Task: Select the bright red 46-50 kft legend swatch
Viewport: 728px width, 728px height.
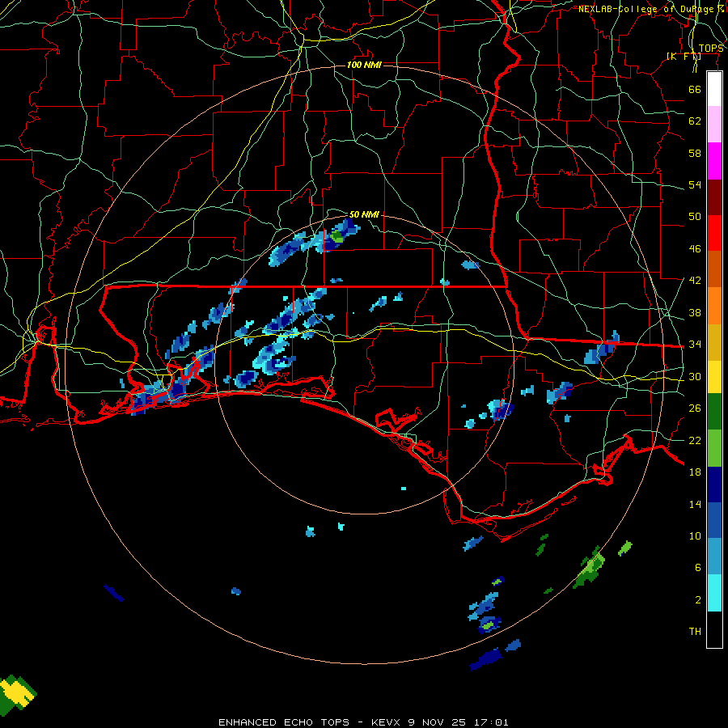Action: coord(714,233)
